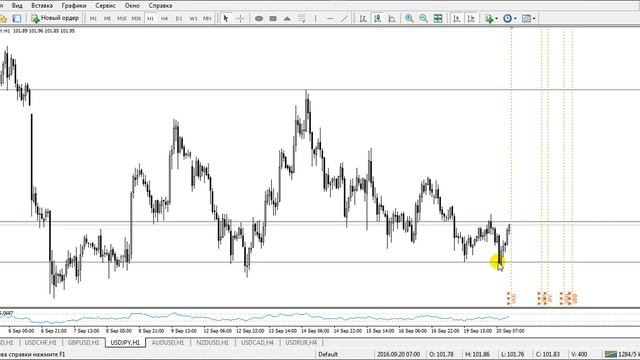Tile chart windows with grid icon
Screen dimensions: 640x360
[438, 18]
